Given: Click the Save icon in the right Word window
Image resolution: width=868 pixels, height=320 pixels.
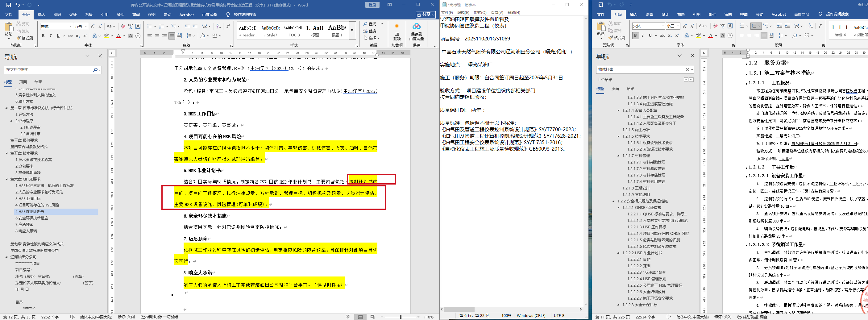Looking at the screenshot, I should click(600, 5).
